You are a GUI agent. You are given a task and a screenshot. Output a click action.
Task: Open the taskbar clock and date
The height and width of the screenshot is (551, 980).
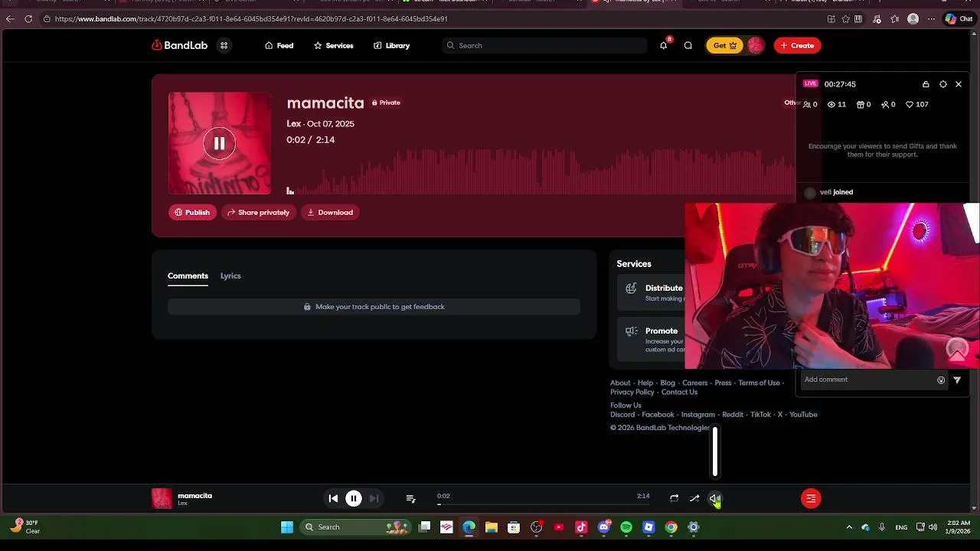tap(958, 527)
